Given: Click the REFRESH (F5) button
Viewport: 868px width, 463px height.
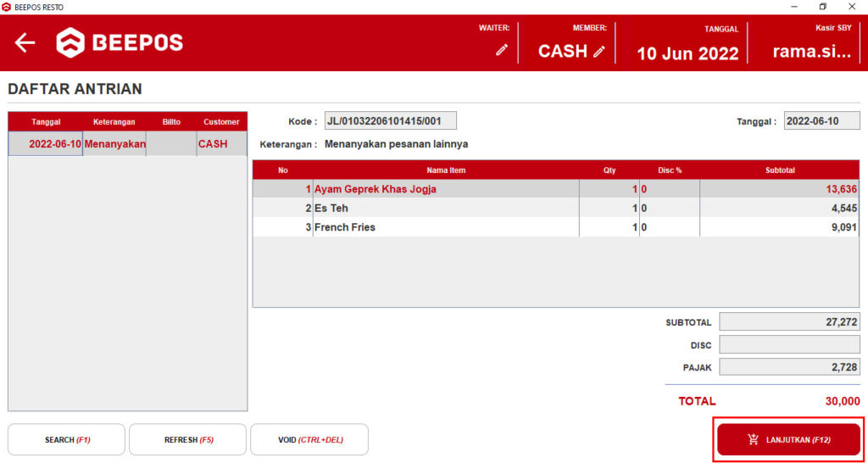Looking at the screenshot, I should click(187, 440).
